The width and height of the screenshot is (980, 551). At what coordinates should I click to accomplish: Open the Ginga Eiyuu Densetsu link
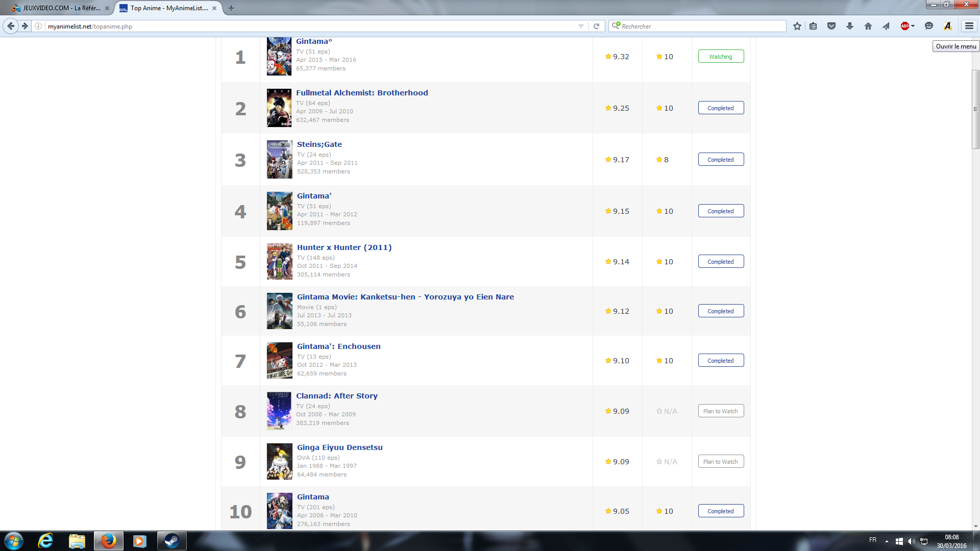340,447
